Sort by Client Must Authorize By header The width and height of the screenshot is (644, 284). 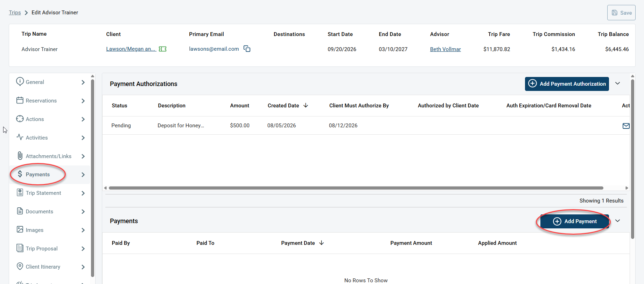pyautogui.click(x=359, y=106)
